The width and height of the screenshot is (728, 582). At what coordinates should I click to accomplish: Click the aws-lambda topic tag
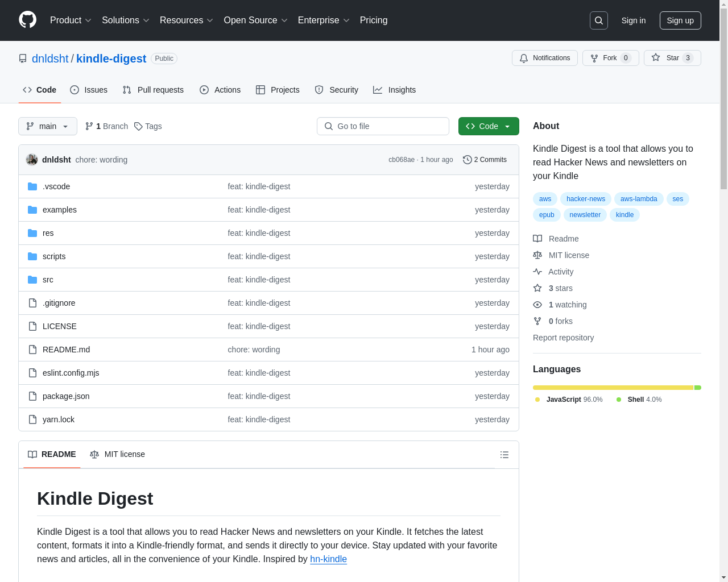tap(639, 199)
